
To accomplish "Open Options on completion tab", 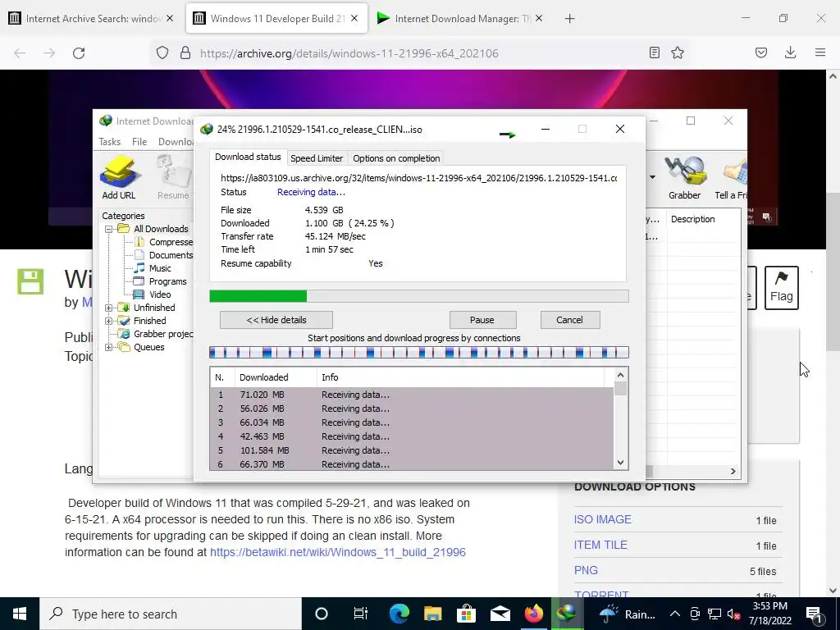I will [396, 158].
